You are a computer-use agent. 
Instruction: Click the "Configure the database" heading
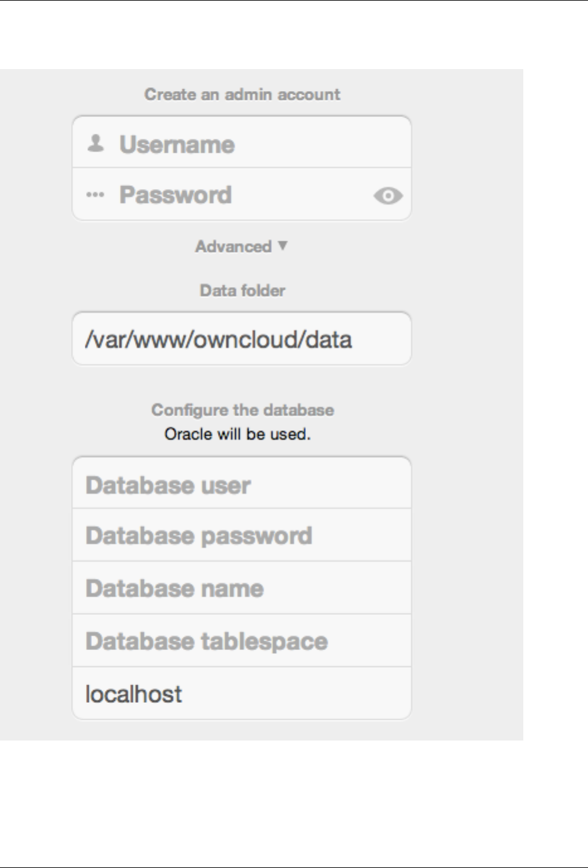click(x=242, y=410)
